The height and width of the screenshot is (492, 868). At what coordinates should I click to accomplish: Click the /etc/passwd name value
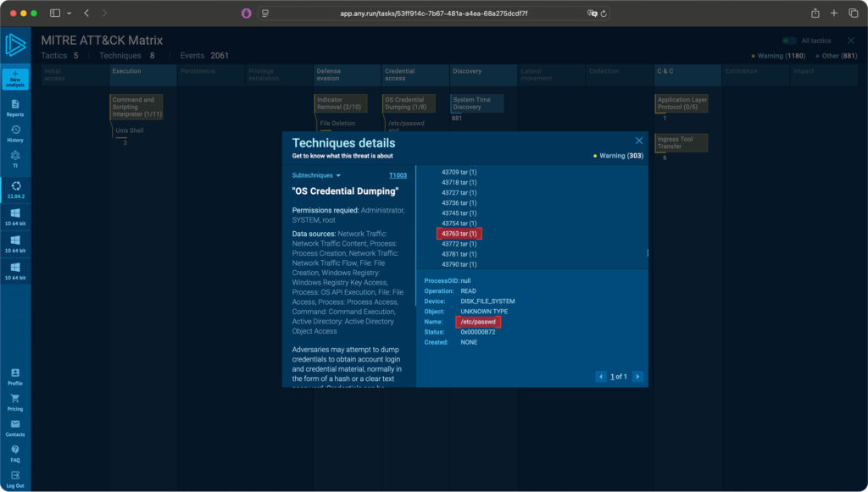tap(478, 322)
